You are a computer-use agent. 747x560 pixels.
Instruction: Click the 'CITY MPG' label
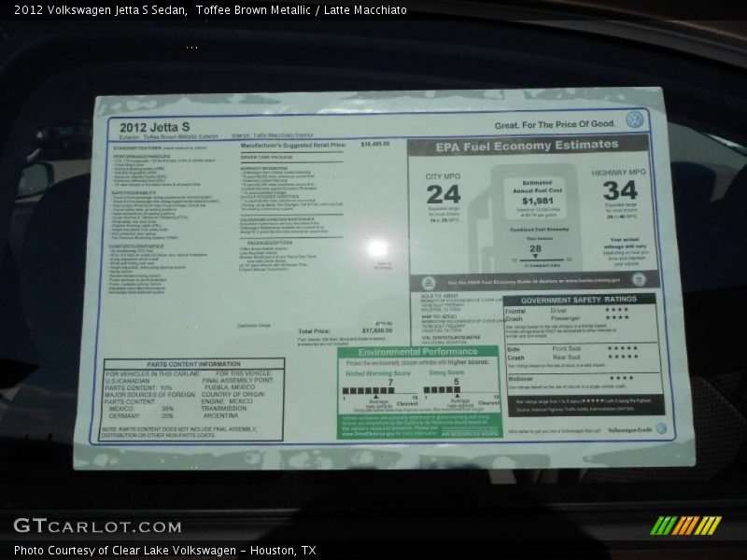(443, 176)
